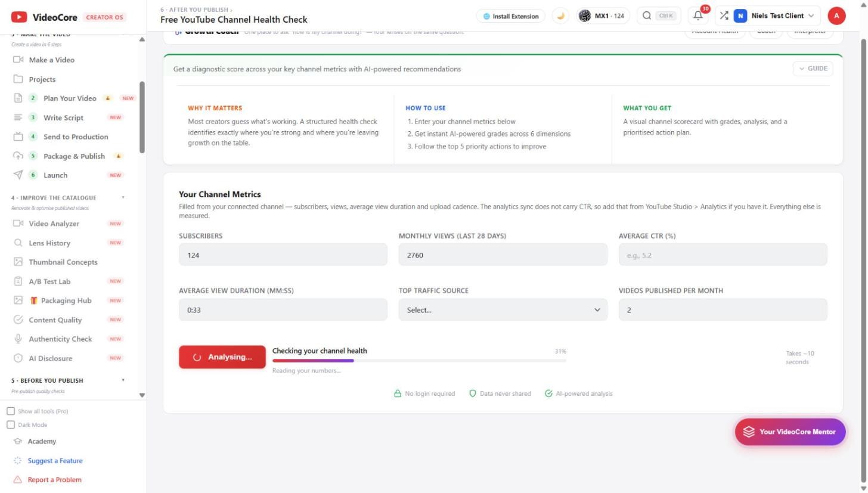Click the Content Quality checkmark icon

click(18, 320)
